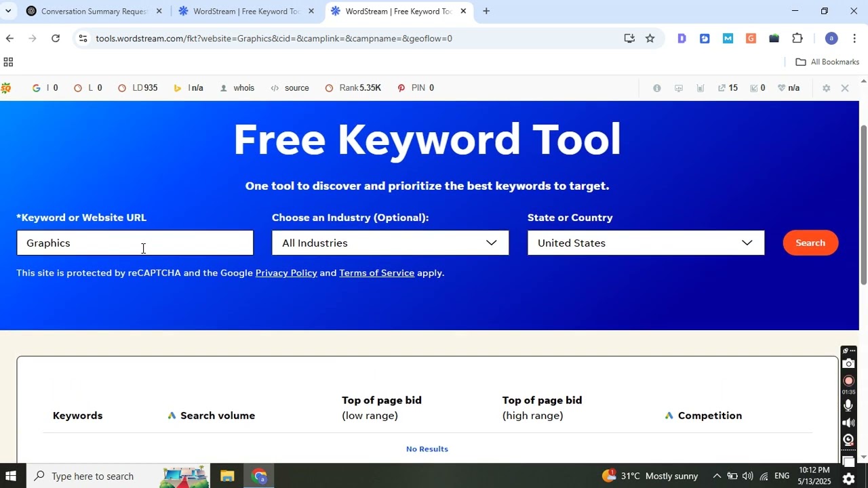Open File Explorer from the taskbar
The width and height of the screenshot is (868, 488).
click(x=227, y=476)
